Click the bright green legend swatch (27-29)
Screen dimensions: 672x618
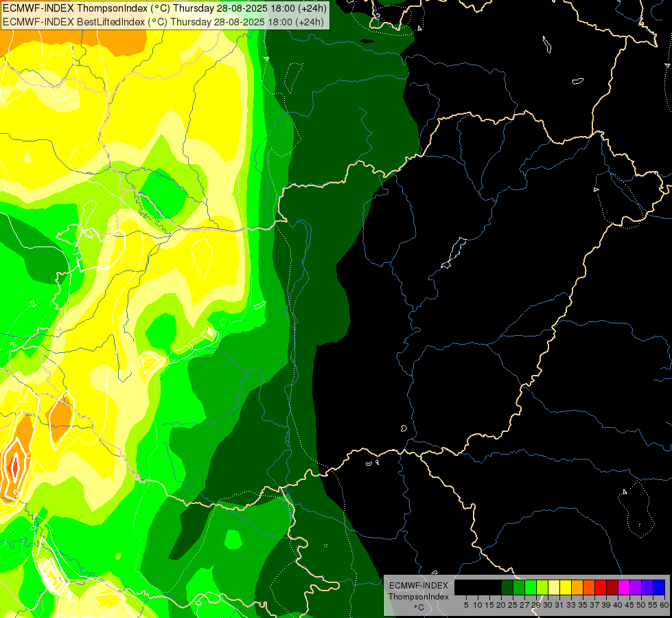point(531,587)
